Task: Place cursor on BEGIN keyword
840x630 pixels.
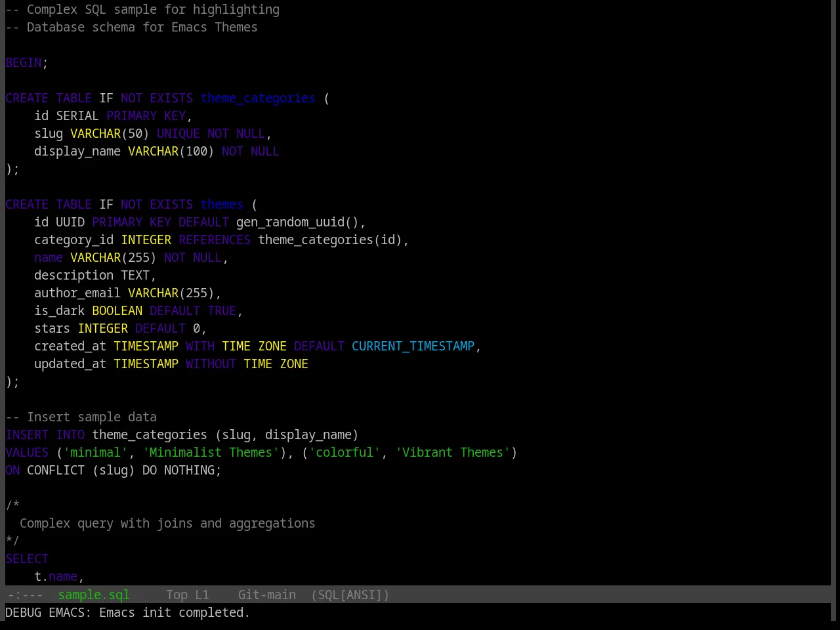Action: click(x=24, y=62)
